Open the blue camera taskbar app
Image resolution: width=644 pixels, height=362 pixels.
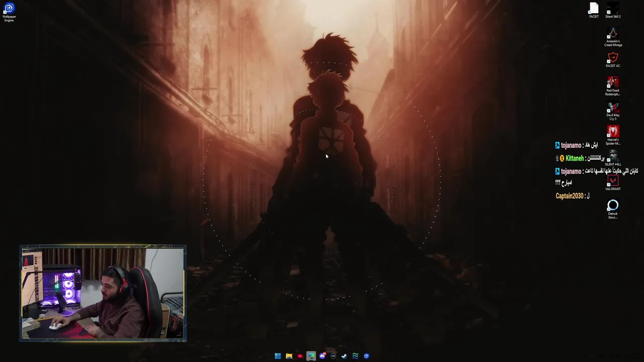(366, 356)
